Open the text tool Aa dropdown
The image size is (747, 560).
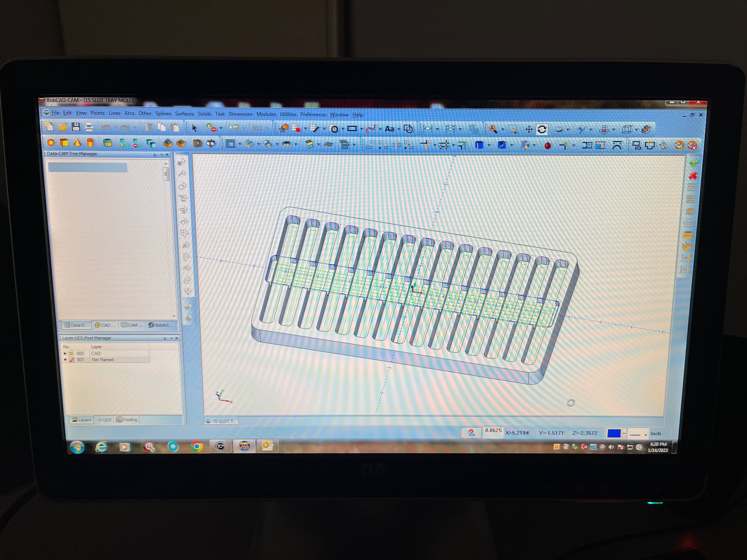coord(399,129)
